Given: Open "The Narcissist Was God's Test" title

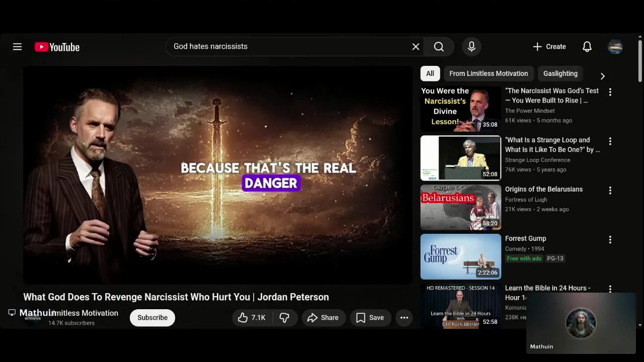Looking at the screenshot, I should pos(551,96).
